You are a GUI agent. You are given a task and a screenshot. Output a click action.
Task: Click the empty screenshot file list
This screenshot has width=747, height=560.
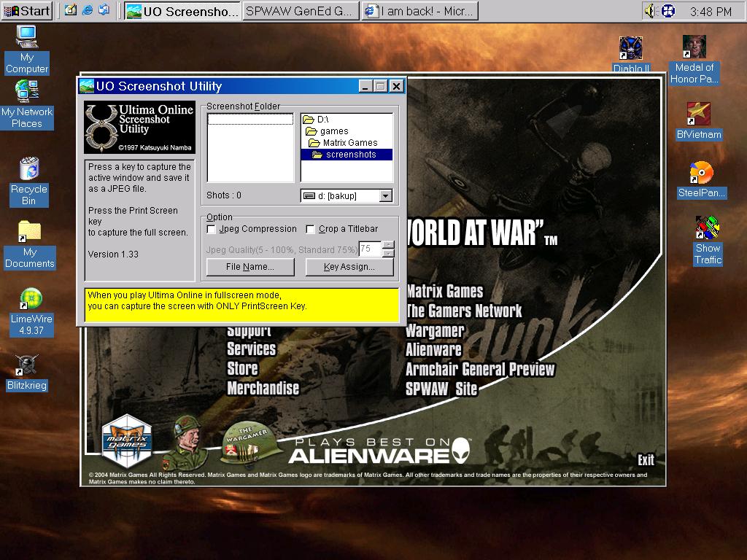pos(251,147)
